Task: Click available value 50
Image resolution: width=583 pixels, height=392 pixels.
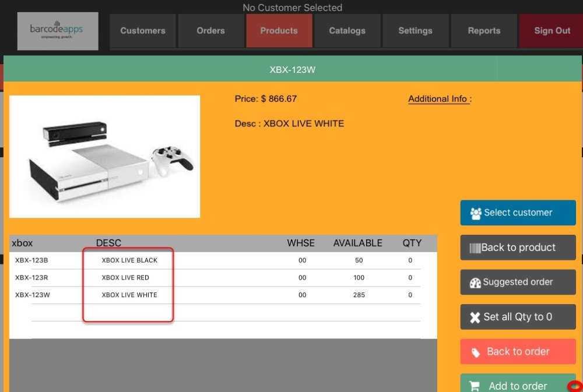Action: [359, 260]
